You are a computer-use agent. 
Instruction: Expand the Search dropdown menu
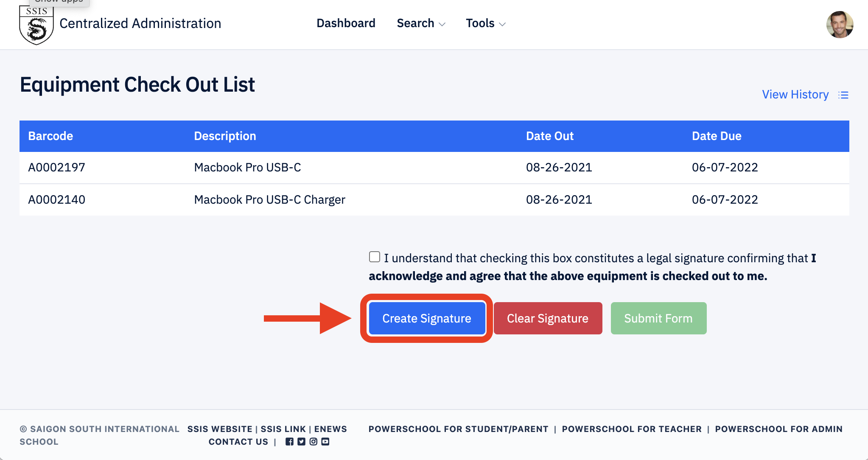(421, 23)
